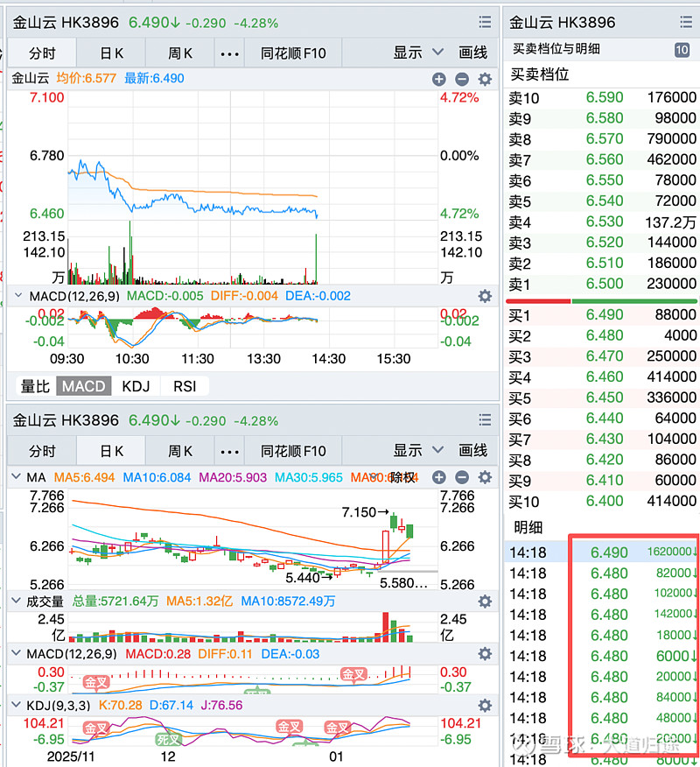Viewport: 700px width, 767px height.
Task: Open more periods (…) in top chart tabs
Action: pos(229,53)
